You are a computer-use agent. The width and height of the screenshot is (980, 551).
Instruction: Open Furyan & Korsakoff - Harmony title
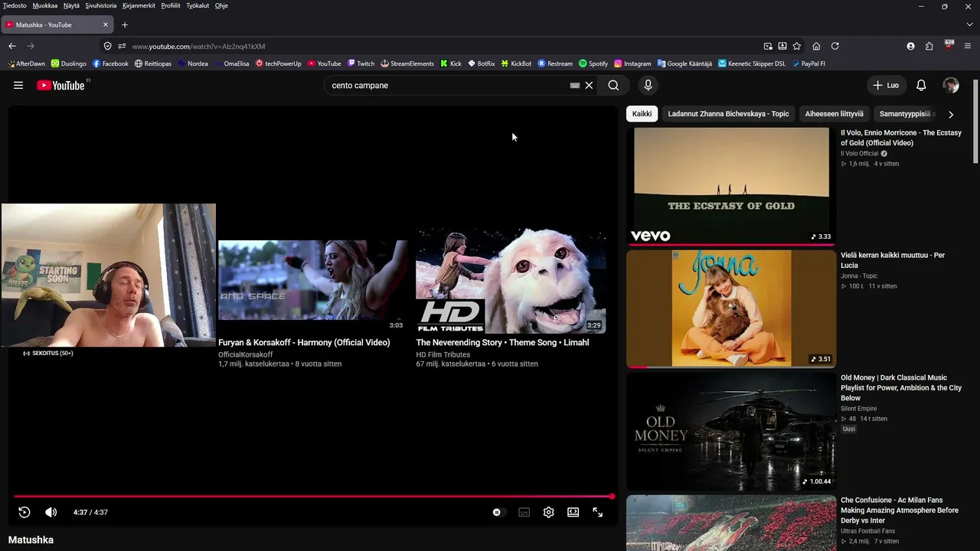[304, 343]
